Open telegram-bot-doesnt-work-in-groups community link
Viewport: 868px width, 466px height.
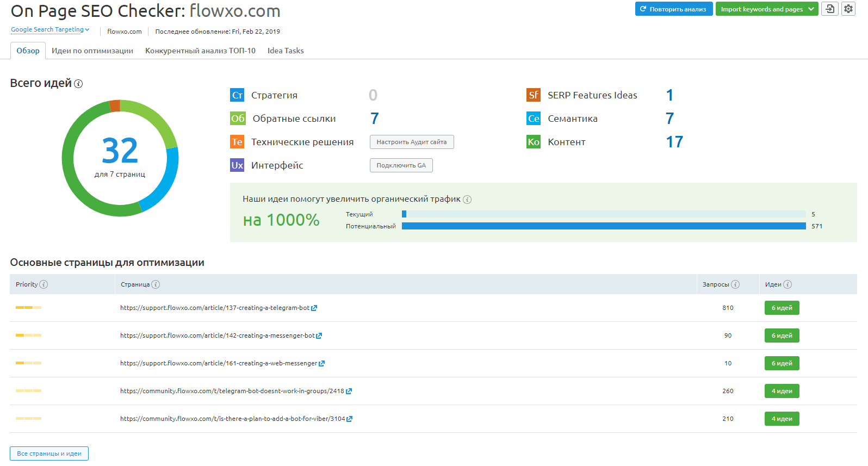(232, 391)
